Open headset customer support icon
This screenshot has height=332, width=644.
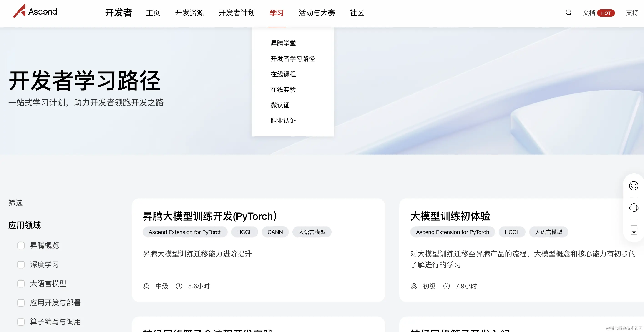point(634,207)
